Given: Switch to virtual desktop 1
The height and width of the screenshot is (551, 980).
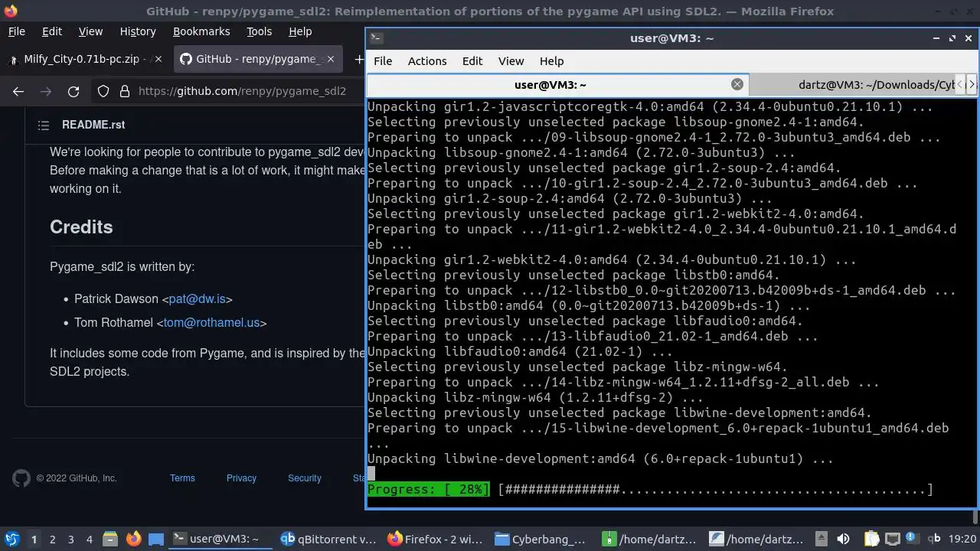Looking at the screenshot, I should pos(34,540).
